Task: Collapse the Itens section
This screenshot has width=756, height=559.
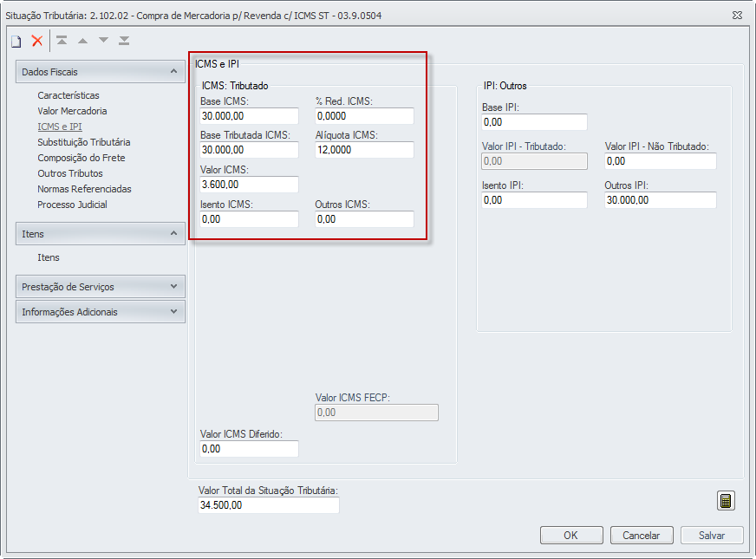Action: point(173,234)
